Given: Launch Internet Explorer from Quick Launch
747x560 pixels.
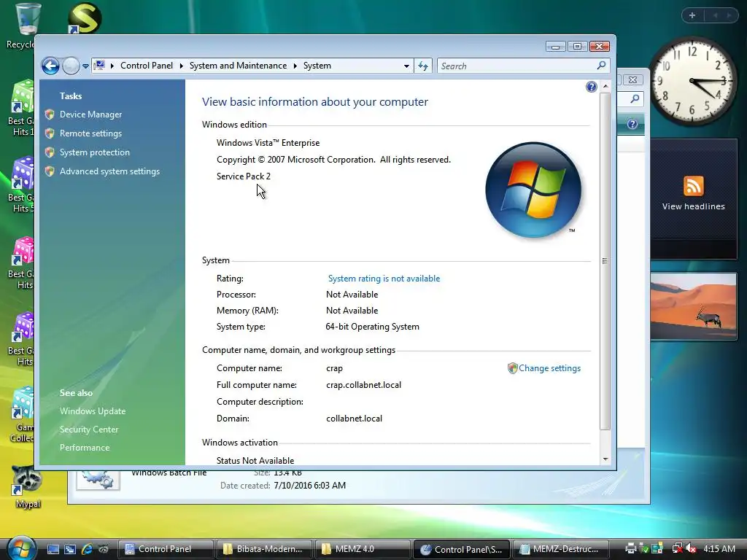Looking at the screenshot, I should point(87,549).
